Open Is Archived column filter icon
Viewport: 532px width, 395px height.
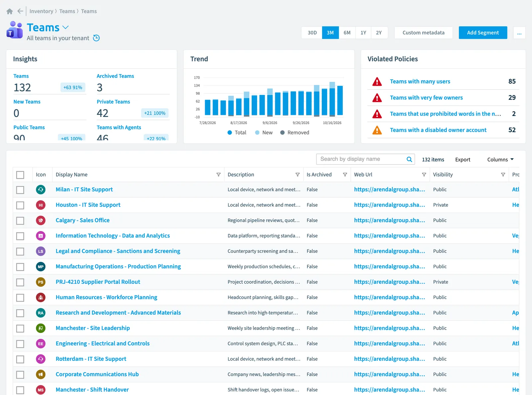[x=345, y=175]
